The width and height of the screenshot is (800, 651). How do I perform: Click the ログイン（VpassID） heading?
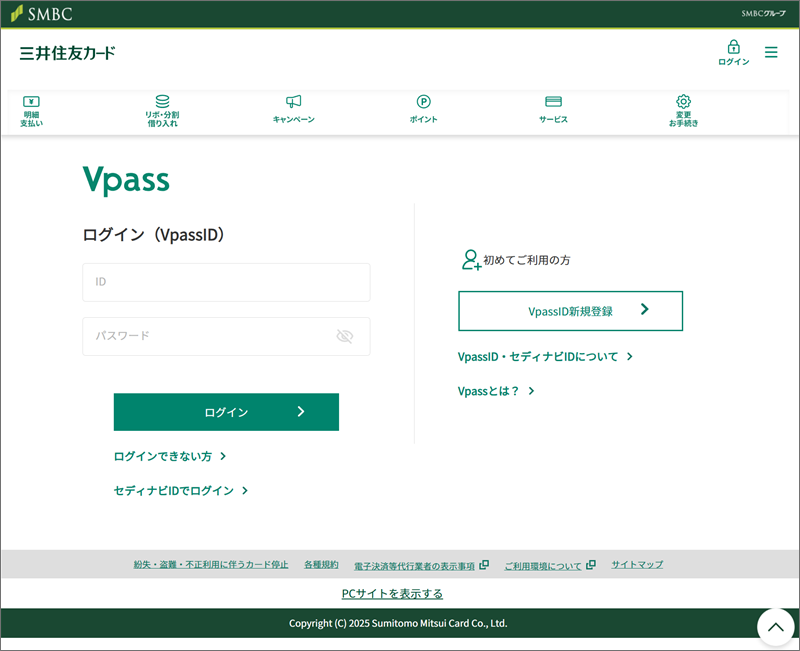click(154, 235)
